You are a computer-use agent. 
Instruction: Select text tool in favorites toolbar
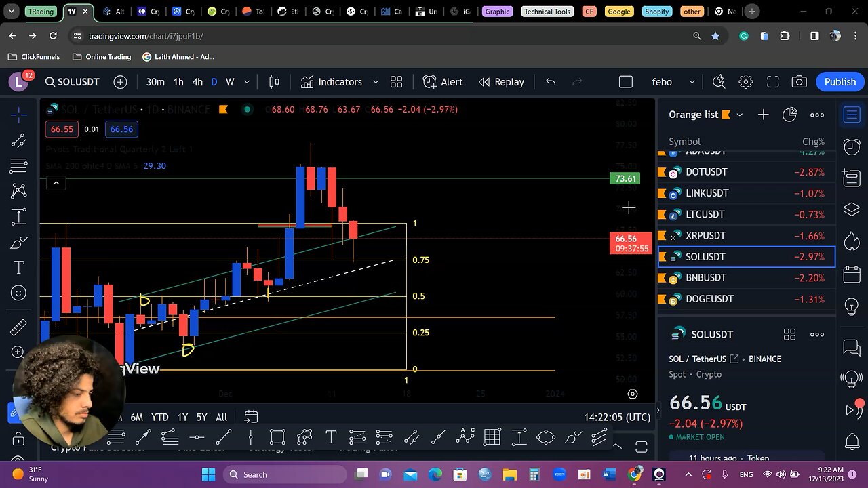coord(331,437)
